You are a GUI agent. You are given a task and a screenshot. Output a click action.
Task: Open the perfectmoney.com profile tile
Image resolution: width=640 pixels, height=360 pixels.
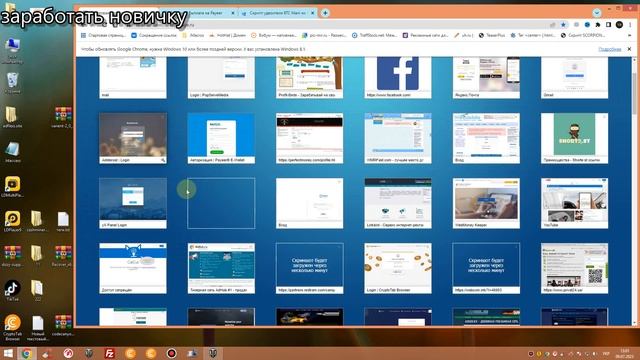point(309,138)
